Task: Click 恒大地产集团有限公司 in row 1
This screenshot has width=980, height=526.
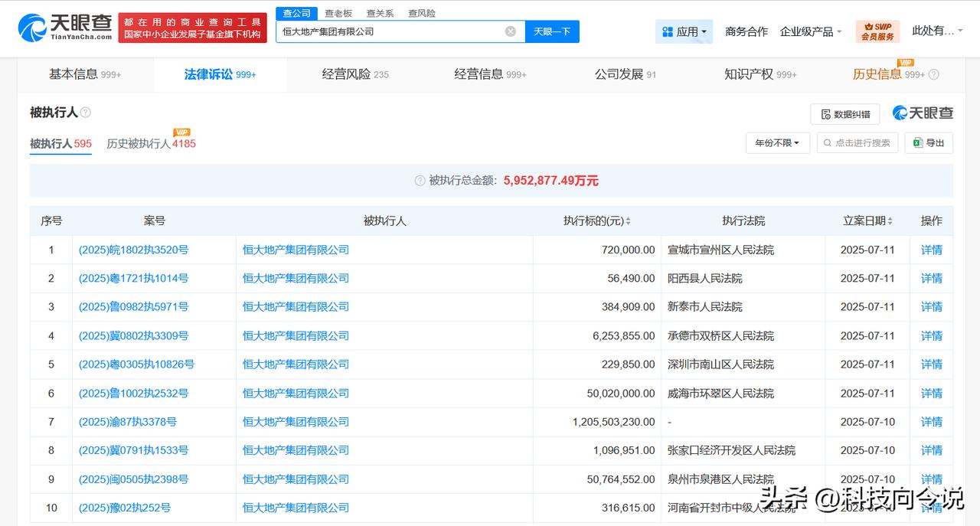Action: 296,250
